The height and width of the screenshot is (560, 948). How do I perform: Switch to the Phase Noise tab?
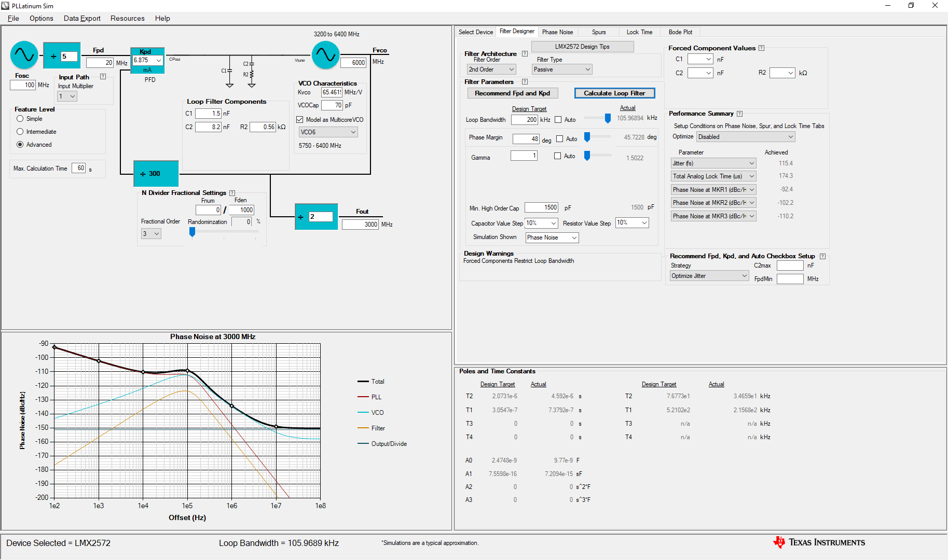557,32
